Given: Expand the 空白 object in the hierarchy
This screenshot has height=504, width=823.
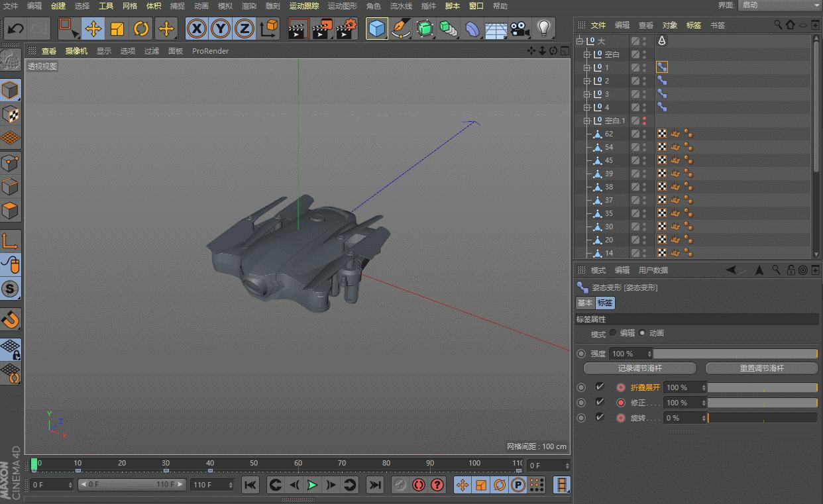Looking at the screenshot, I should click(x=588, y=54).
